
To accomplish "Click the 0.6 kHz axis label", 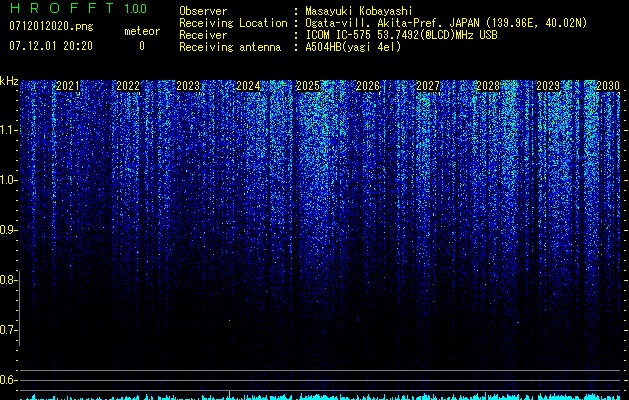I will (x=8, y=380).
